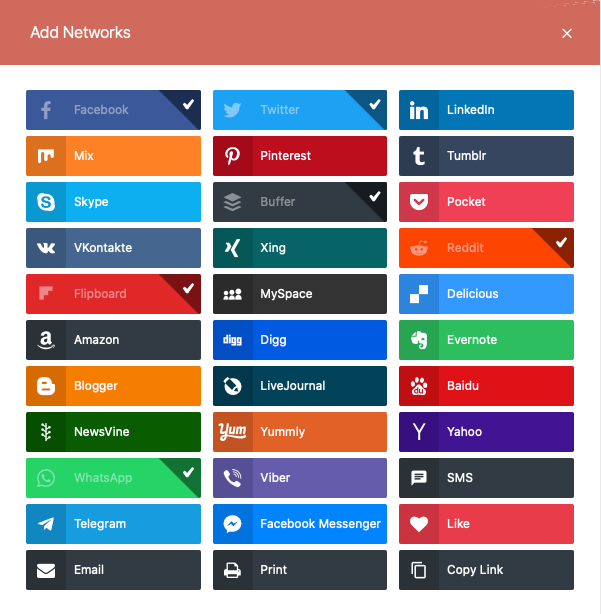Screen dimensions: 601x614
Task: Toggle off the selected Buffer network
Action: pyautogui.click(x=300, y=202)
